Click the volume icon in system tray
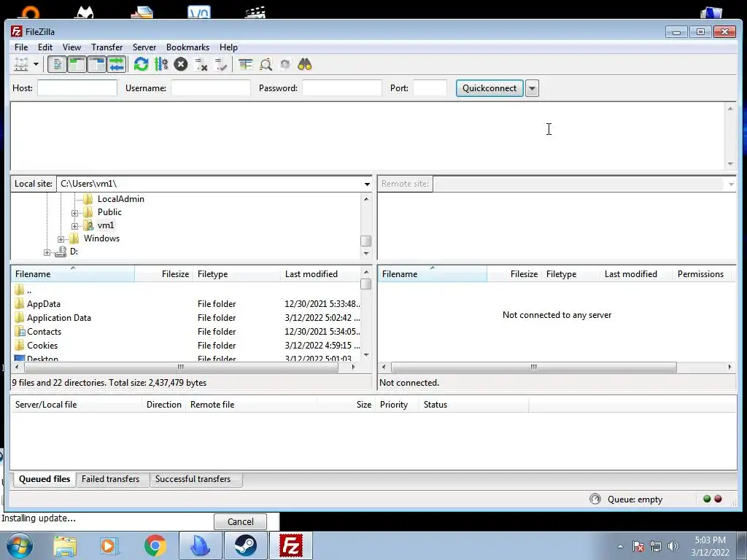The image size is (747, 560). (x=673, y=546)
